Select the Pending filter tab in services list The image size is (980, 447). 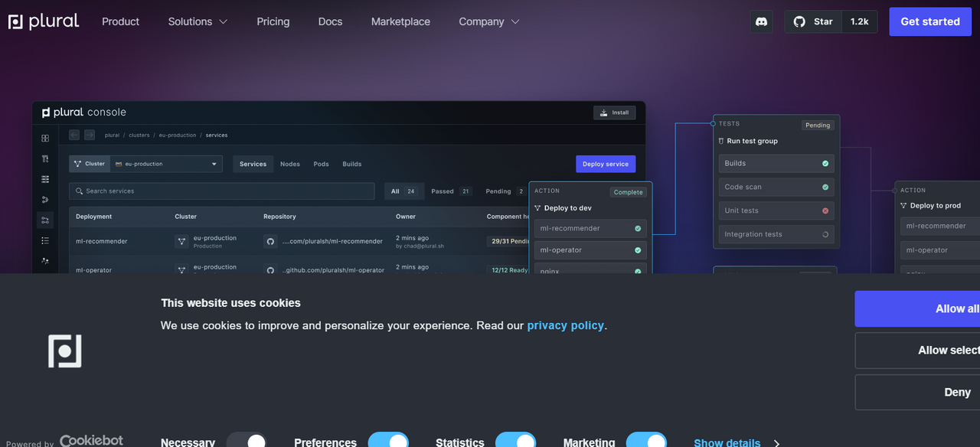coord(505,191)
